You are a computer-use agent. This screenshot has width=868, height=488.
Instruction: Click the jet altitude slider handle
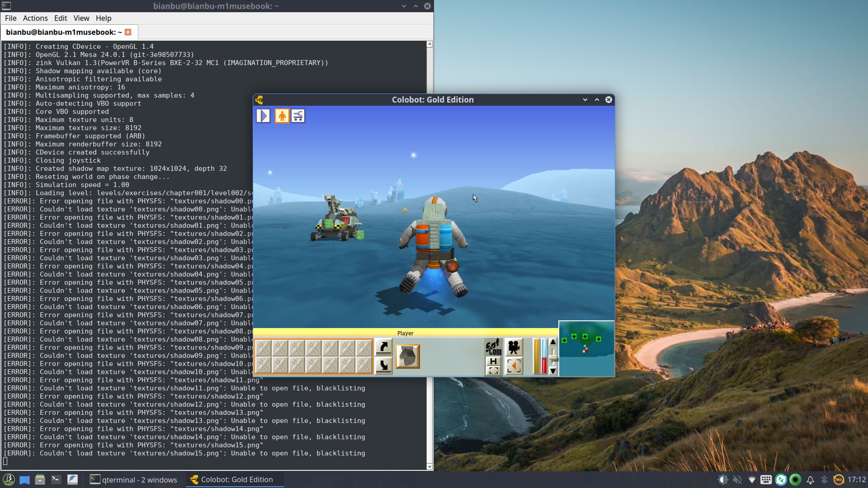click(x=553, y=358)
